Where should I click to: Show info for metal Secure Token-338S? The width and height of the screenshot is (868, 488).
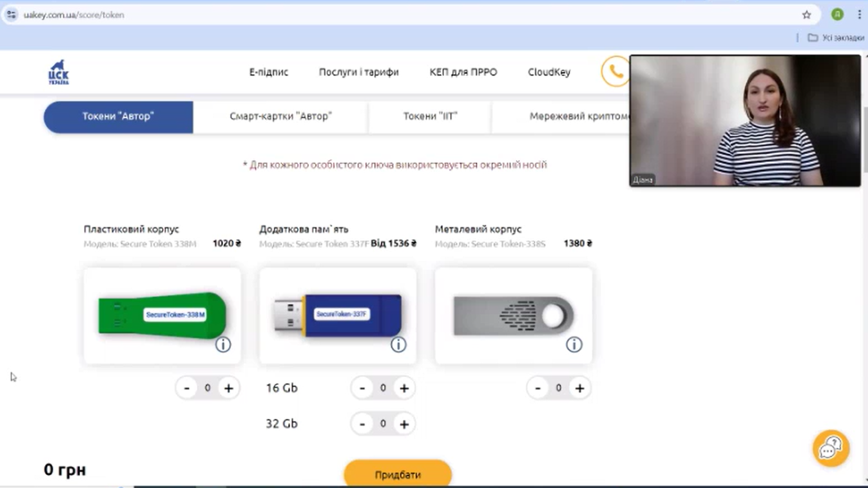[x=574, y=345]
